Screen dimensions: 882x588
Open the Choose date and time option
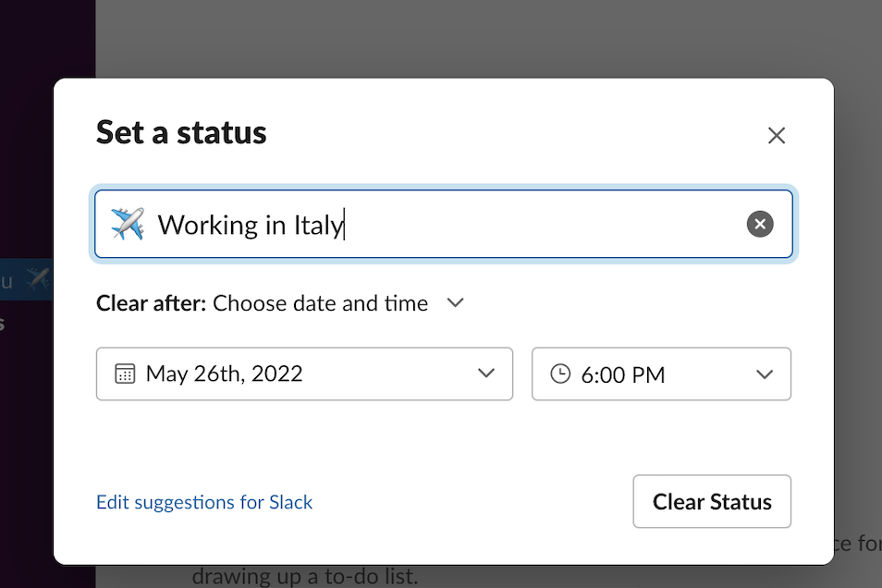[320, 303]
